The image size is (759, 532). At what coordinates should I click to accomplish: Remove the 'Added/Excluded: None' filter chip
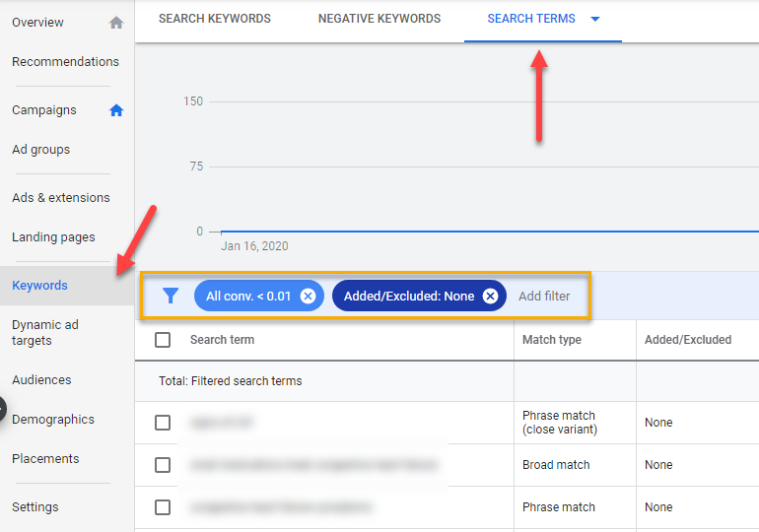tap(490, 296)
